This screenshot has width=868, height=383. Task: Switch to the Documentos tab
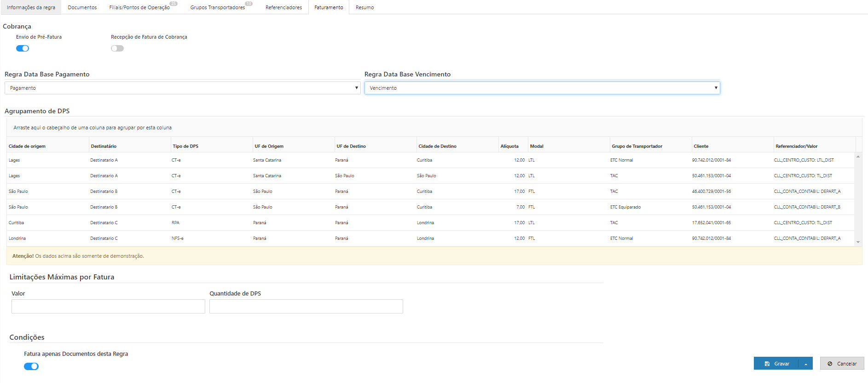coord(82,7)
